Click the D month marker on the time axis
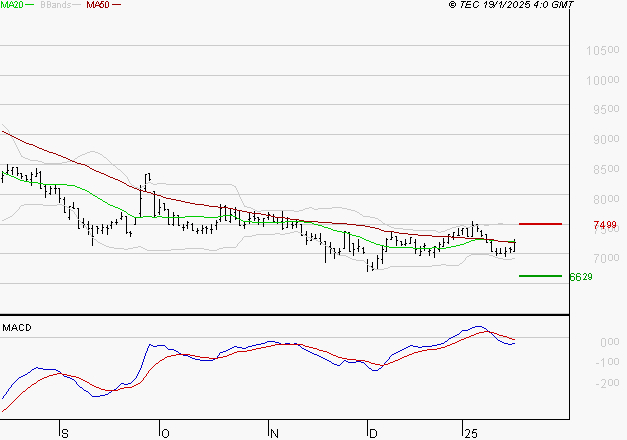This screenshot has width=627, height=440. pyautogui.click(x=372, y=433)
